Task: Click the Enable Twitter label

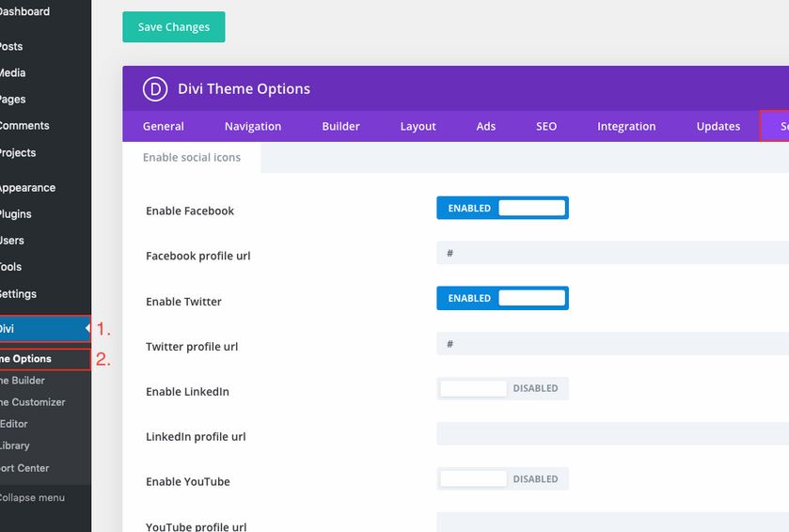Action: (183, 301)
